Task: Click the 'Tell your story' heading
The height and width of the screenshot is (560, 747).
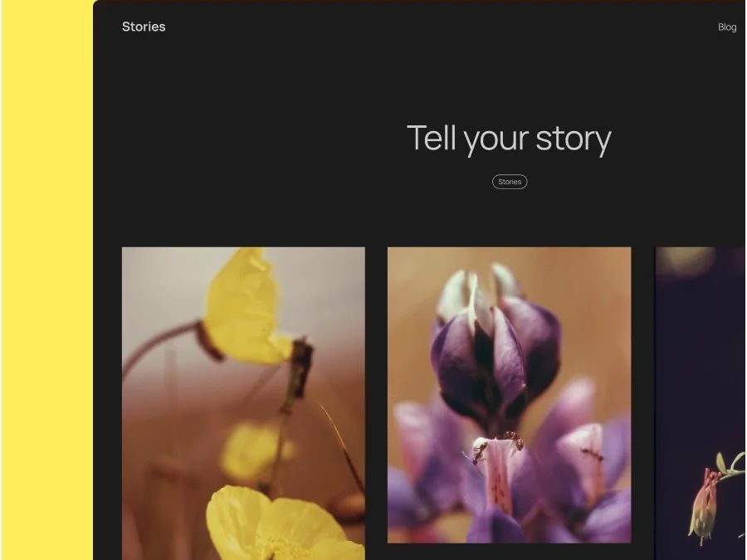Action: pyautogui.click(x=509, y=138)
